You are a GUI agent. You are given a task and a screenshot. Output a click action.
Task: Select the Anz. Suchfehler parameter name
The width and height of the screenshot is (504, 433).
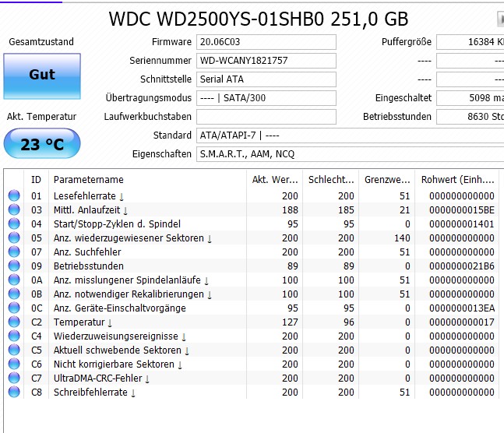click(87, 252)
